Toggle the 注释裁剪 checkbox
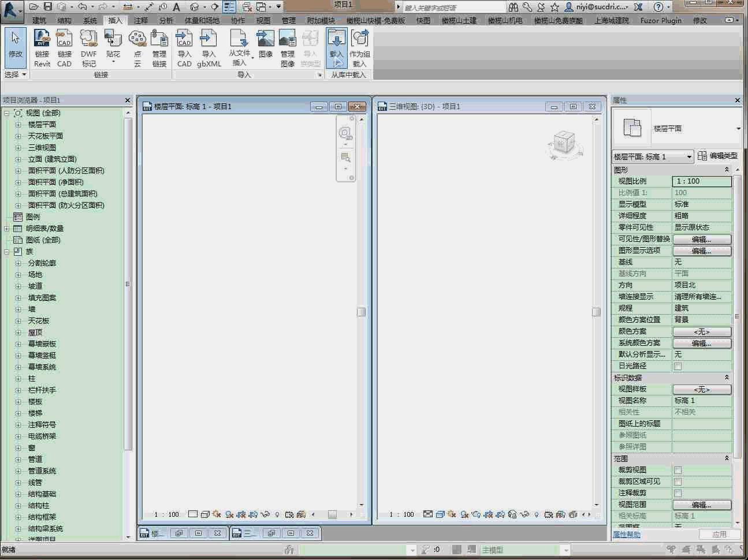Viewport: 748px width, 560px height. pos(678,493)
